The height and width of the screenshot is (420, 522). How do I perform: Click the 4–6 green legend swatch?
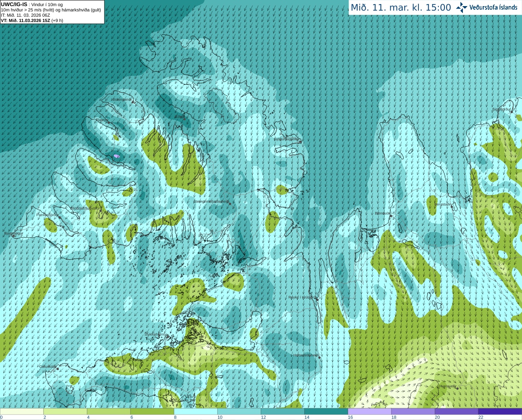[x=108, y=411]
